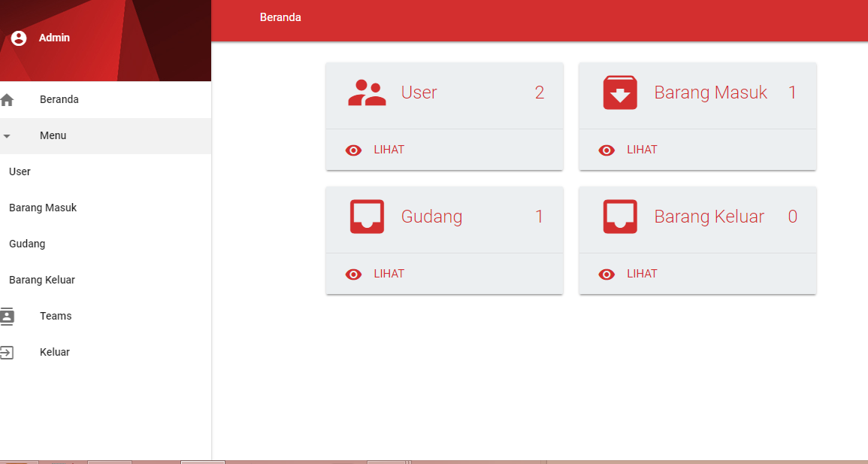Click the Keluar logout arrow icon
Image resolution: width=868 pixels, height=464 pixels.
(x=9, y=352)
